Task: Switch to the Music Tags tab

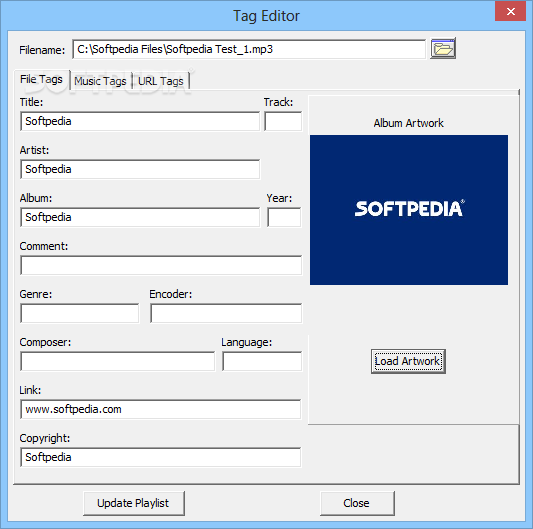Action: pos(100,81)
